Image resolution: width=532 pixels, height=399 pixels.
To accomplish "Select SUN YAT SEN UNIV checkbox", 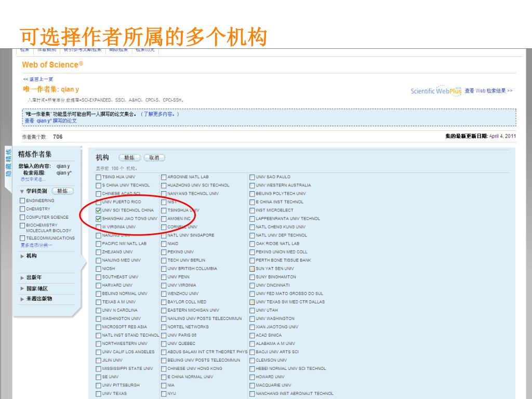I will (252, 269).
